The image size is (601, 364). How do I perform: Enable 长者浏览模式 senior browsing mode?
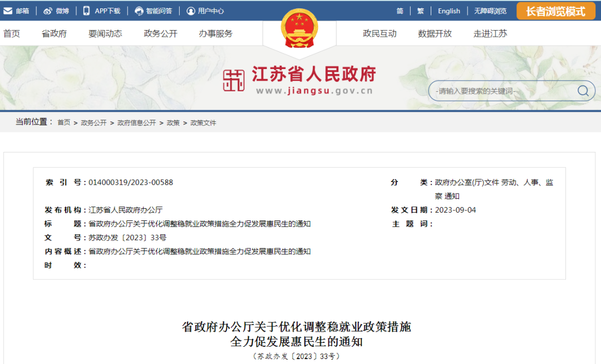555,11
